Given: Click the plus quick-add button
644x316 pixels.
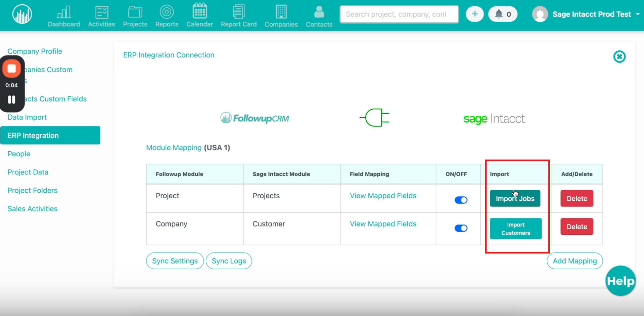Looking at the screenshot, I should (474, 14).
